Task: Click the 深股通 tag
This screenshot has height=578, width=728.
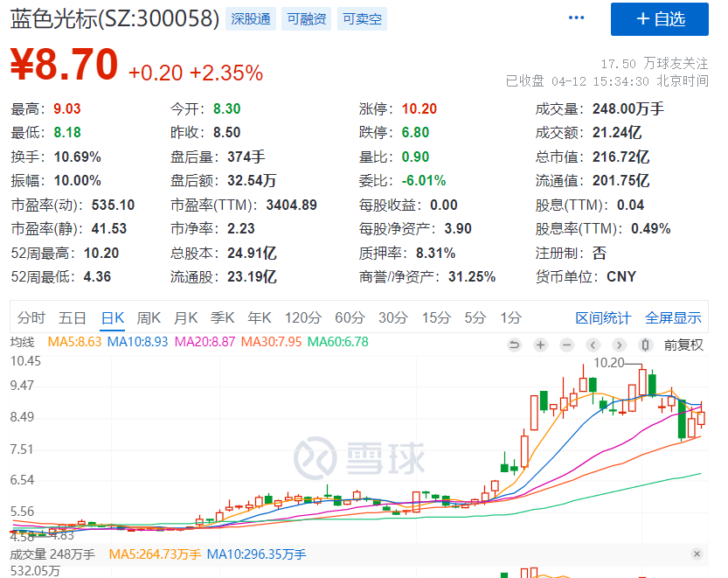Action: [251, 19]
